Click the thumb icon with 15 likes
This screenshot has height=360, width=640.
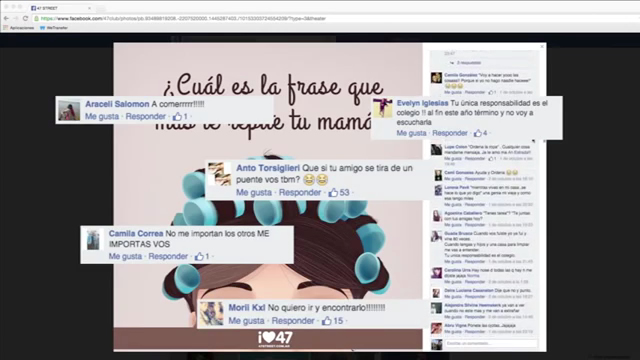pos(327,321)
